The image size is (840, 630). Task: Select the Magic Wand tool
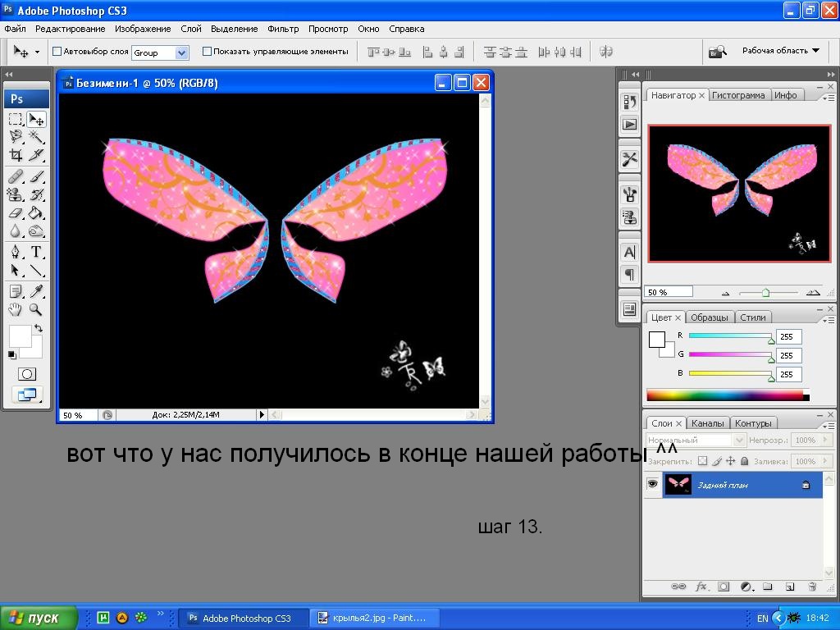(37, 137)
